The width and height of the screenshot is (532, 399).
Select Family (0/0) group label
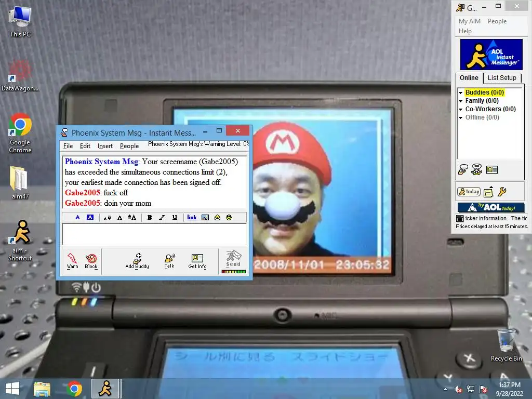point(482,101)
